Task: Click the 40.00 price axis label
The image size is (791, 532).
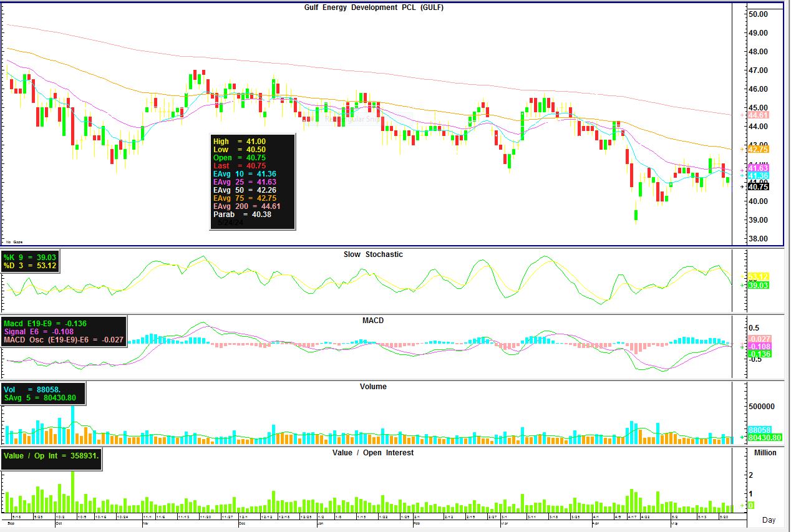Action: (x=758, y=201)
